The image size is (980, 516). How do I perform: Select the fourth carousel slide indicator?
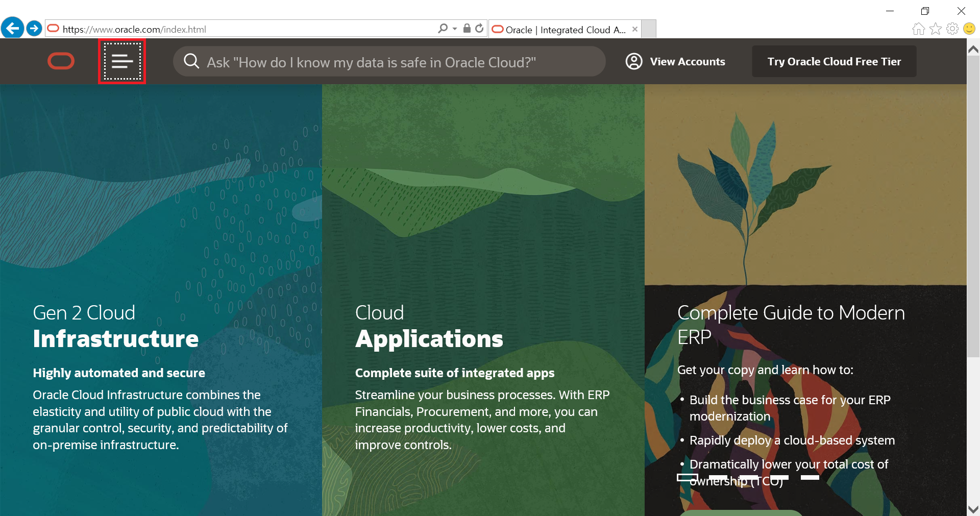click(779, 477)
